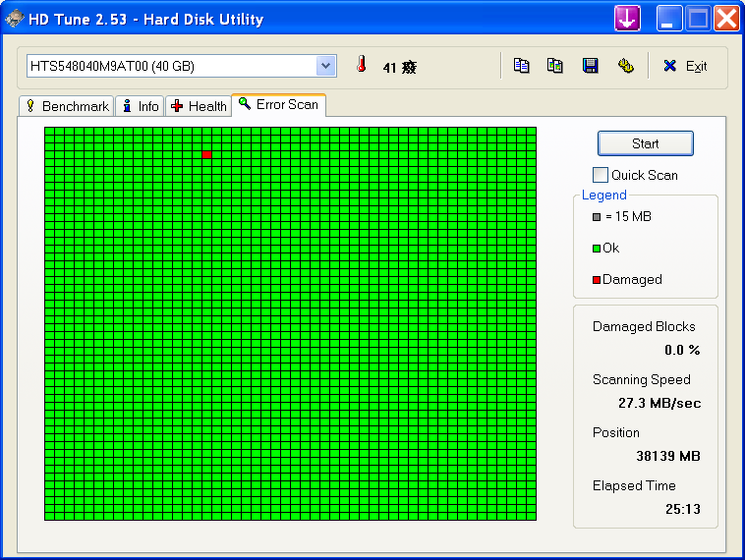The image size is (745, 560).
Task: Click the 38139 MB position value
Action: click(x=668, y=456)
